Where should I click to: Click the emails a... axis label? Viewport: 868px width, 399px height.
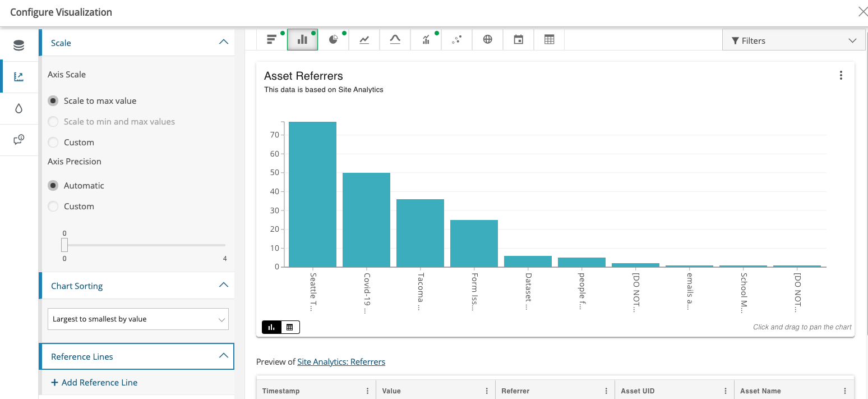click(689, 291)
